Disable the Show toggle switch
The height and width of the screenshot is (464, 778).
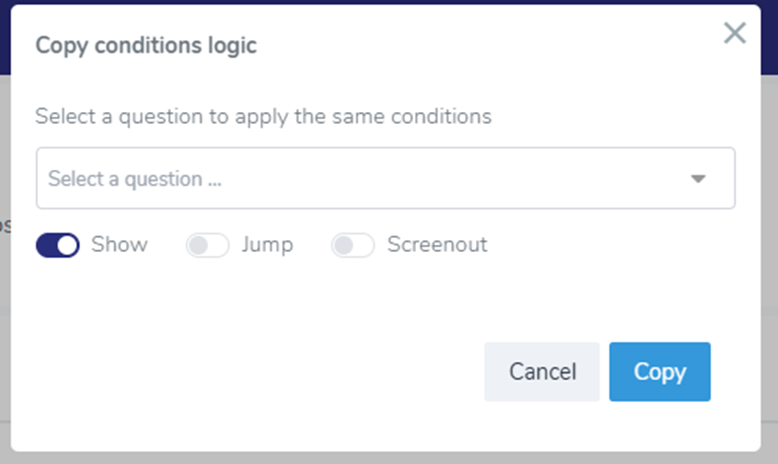click(x=57, y=245)
